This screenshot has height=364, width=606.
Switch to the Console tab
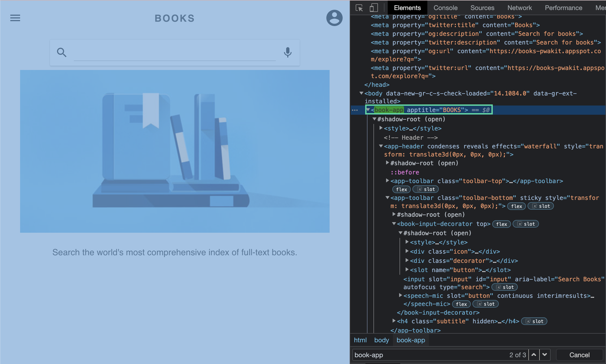[x=445, y=8]
